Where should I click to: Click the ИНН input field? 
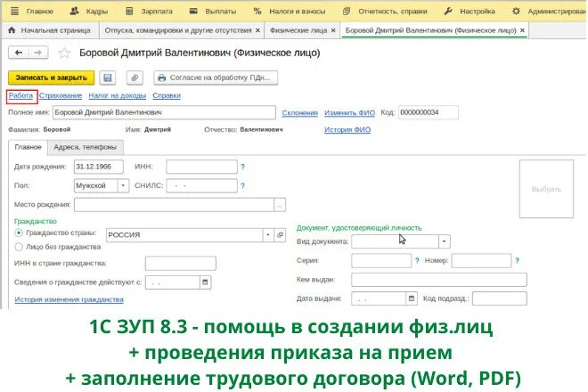(201, 167)
